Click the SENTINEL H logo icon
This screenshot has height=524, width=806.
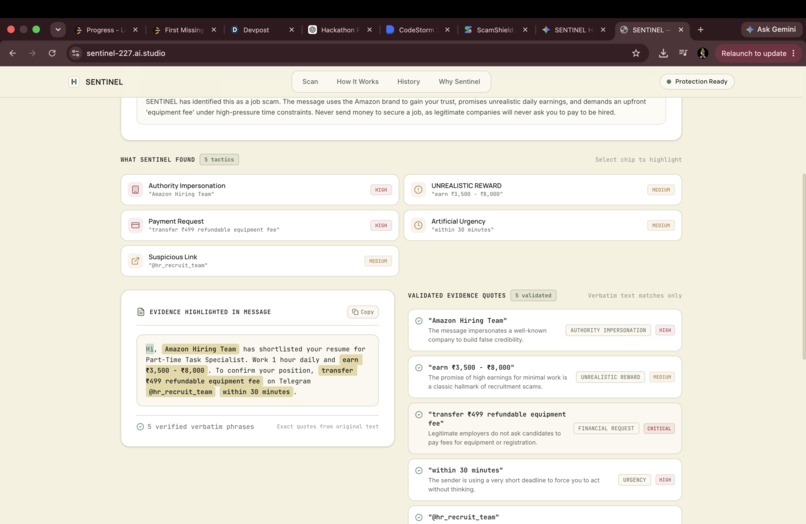[x=74, y=82]
